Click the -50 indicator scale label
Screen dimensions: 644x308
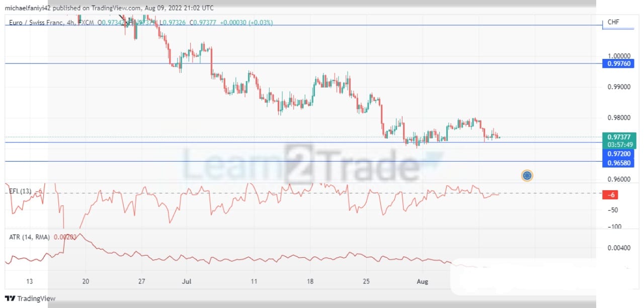613,211
